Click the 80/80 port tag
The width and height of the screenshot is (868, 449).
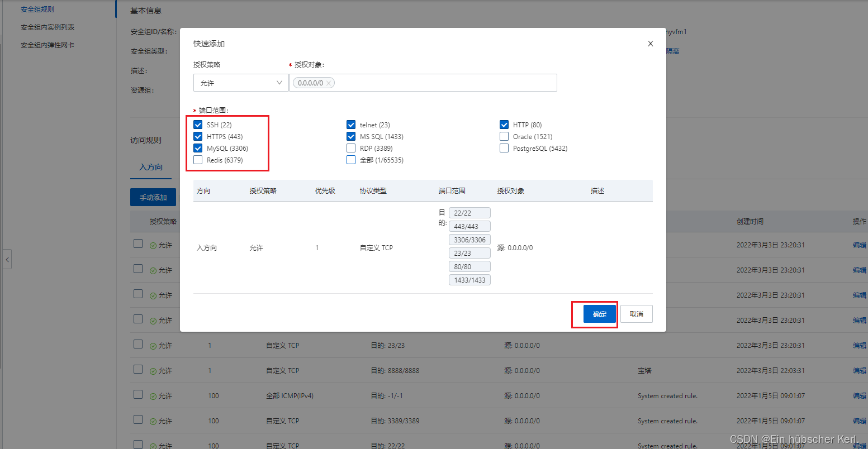pyautogui.click(x=469, y=266)
